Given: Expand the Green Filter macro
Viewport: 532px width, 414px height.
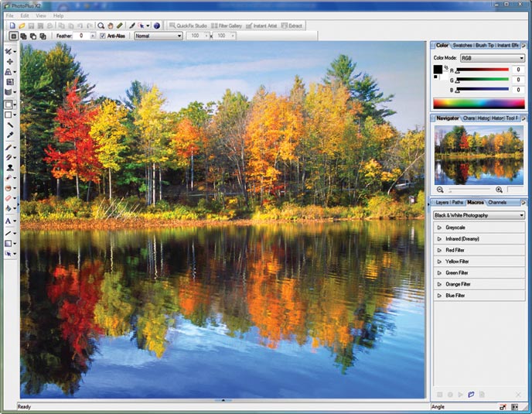Looking at the screenshot, I should 439,272.
